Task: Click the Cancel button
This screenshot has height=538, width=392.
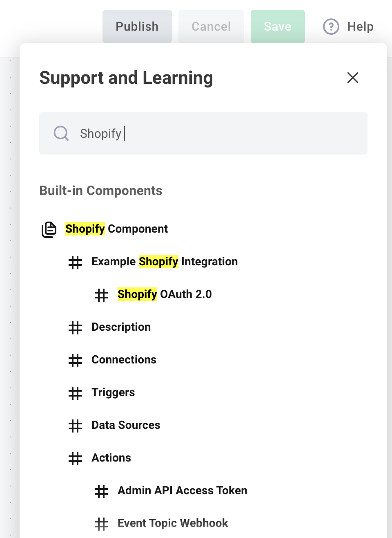Action: click(211, 26)
